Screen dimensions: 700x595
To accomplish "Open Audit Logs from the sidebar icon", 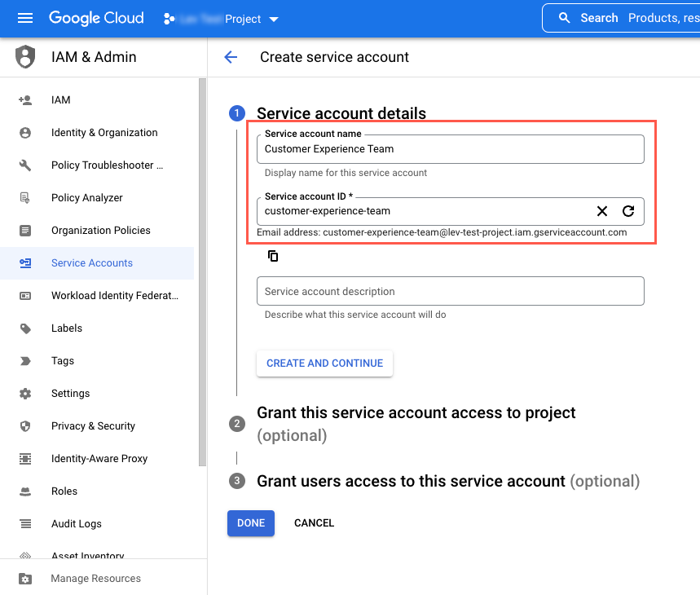I will pos(27,523).
